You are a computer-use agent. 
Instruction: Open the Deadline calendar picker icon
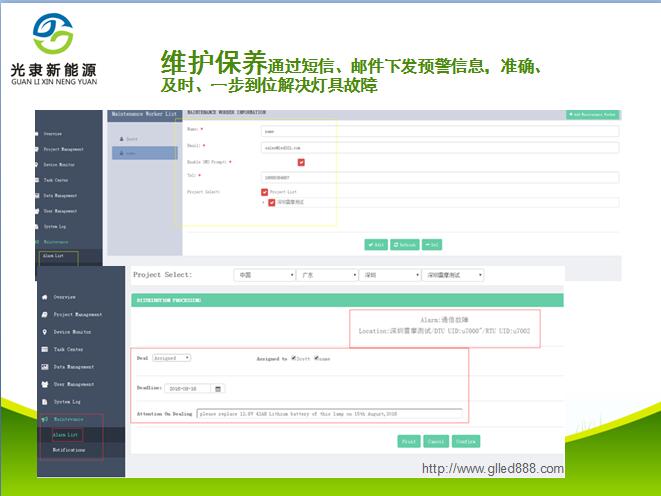(219, 388)
